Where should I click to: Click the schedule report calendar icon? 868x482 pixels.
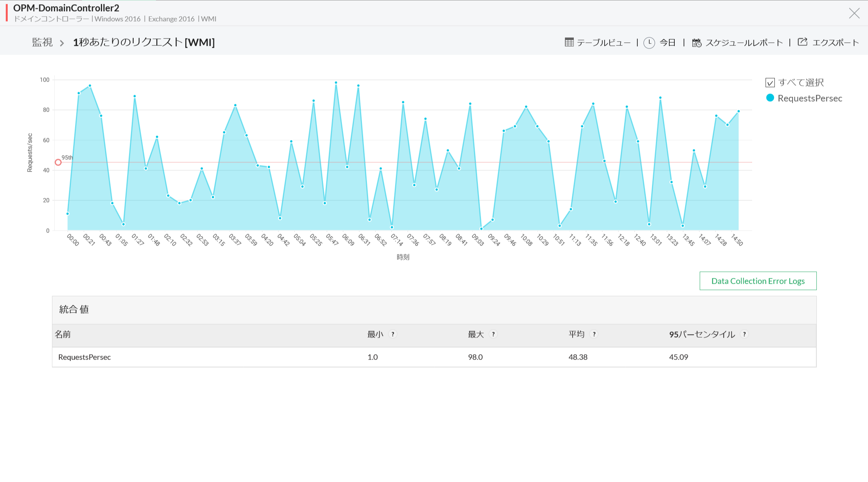[x=697, y=43]
